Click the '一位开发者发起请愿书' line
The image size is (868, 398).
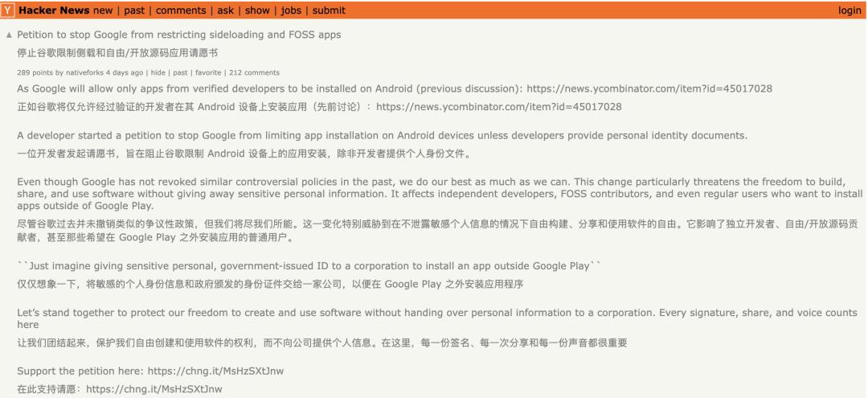pyautogui.click(x=245, y=154)
